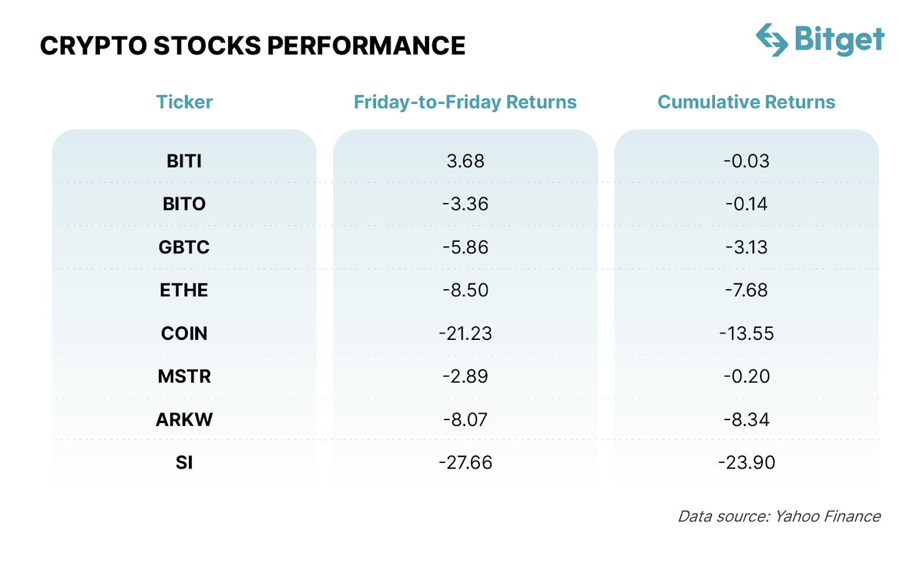
Task: Select the Ticker column header
Action: pyautogui.click(x=184, y=102)
